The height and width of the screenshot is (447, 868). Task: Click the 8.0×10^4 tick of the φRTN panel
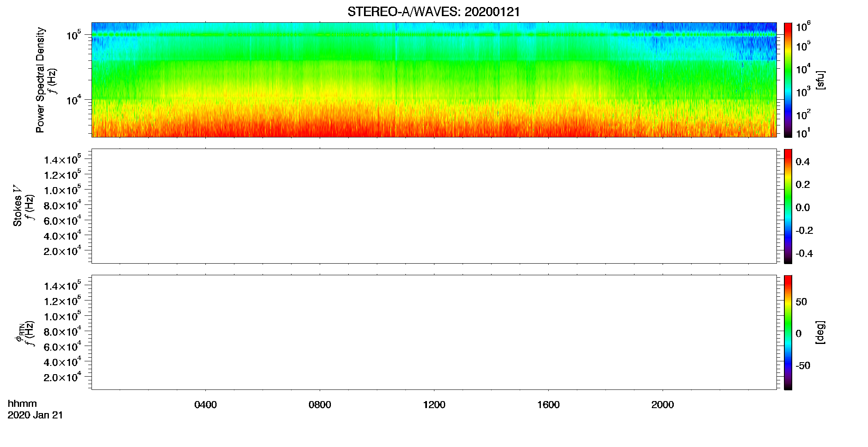point(63,331)
